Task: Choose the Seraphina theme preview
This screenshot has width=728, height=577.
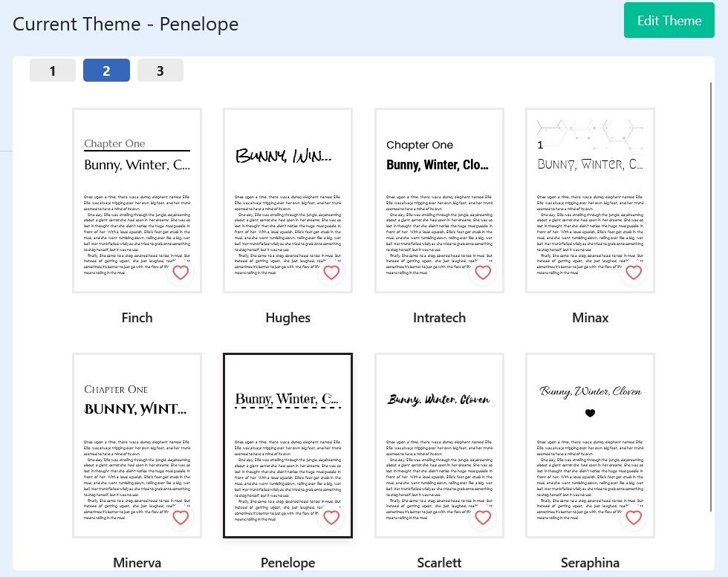Action: pyautogui.click(x=590, y=446)
